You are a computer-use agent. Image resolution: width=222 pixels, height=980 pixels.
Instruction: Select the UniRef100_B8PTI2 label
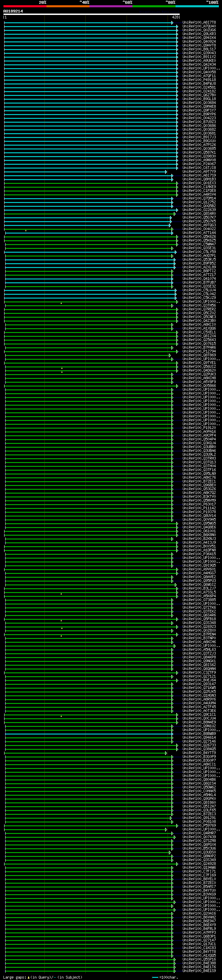tap(199, 271)
